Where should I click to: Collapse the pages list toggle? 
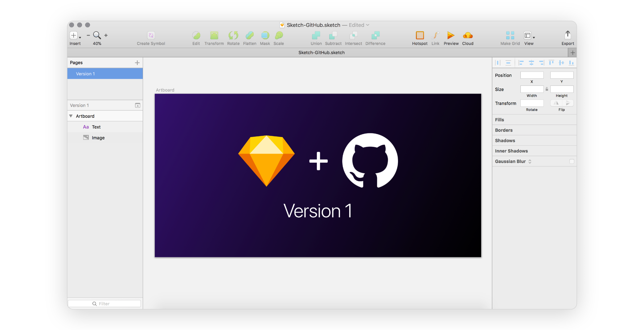137,105
